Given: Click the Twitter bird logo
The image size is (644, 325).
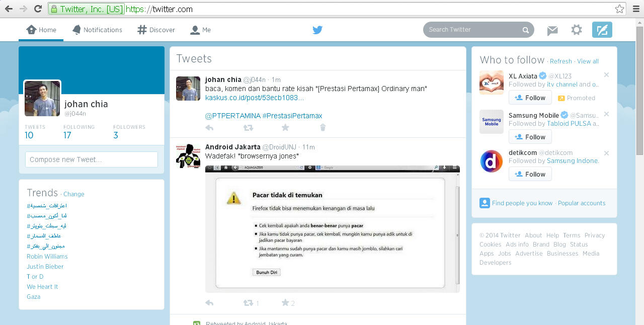Looking at the screenshot, I should [x=317, y=30].
